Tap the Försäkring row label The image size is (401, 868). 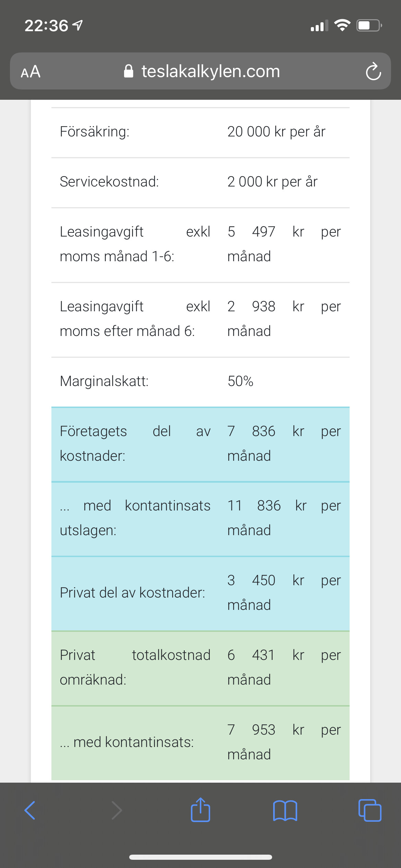(95, 132)
